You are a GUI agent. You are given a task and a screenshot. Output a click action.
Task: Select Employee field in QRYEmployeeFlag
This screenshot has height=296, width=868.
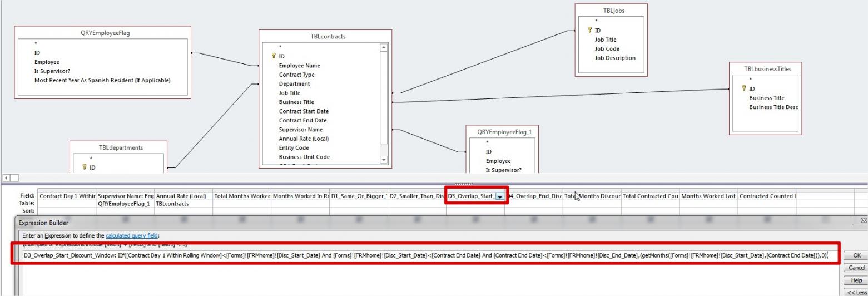pos(47,62)
